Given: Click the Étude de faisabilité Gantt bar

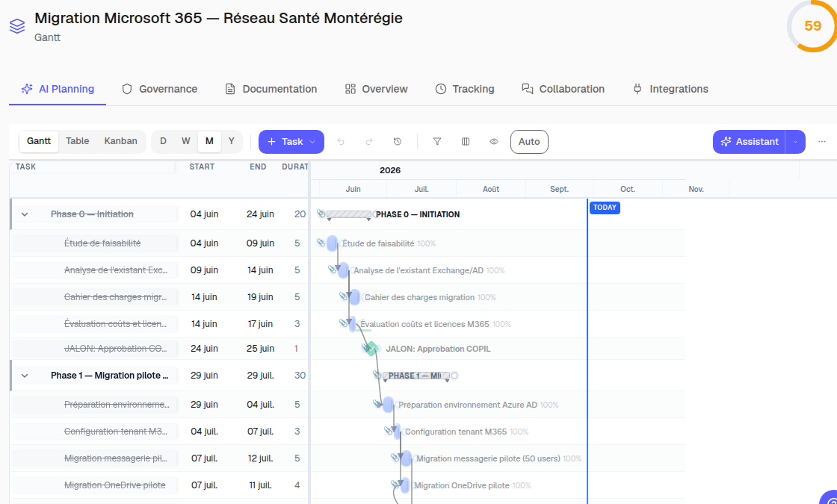Looking at the screenshot, I should click(x=332, y=243).
